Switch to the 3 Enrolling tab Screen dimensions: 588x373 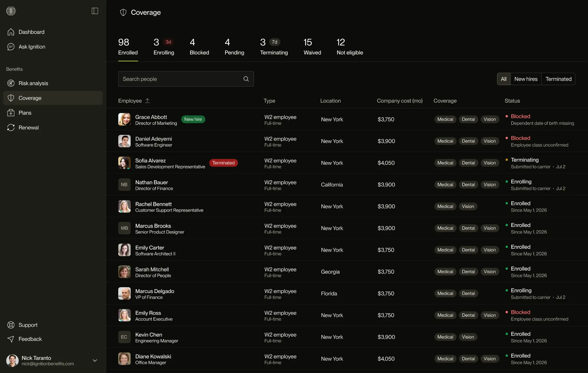coord(164,47)
